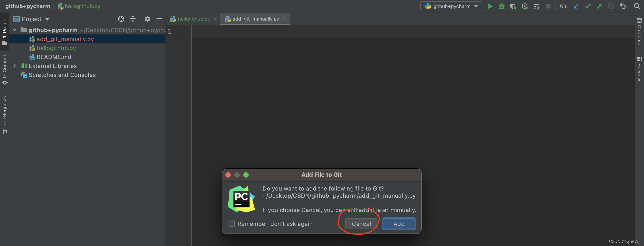This screenshot has height=246, width=644.
Task: Collapse github+pycharm project folder
Action: [x=15, y=30]
